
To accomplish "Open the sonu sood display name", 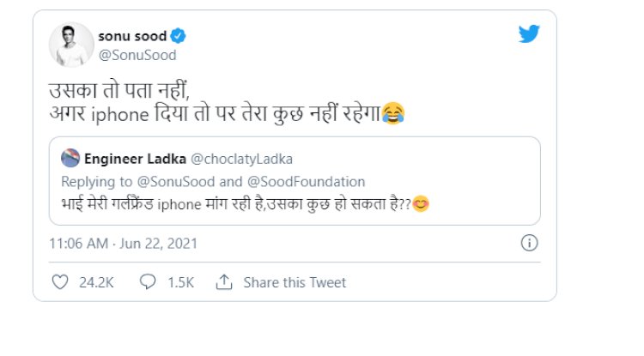I will pyautogui.click(x=133, y=36).
